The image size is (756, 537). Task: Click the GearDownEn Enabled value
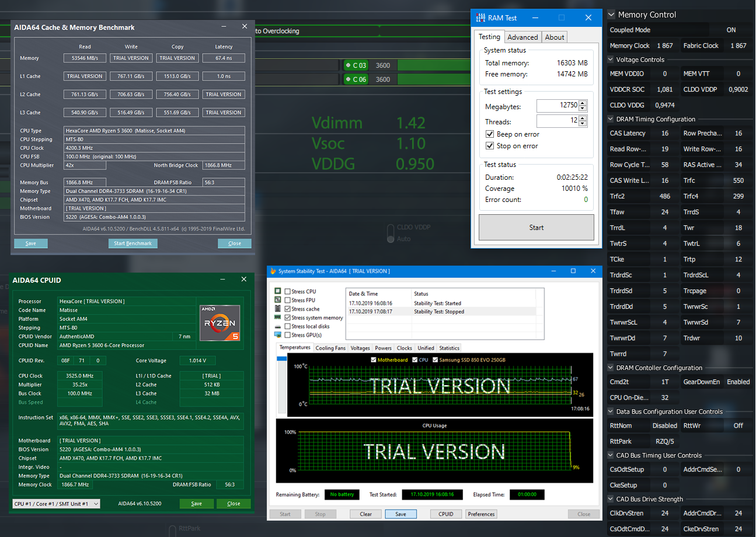coord(738,382)
